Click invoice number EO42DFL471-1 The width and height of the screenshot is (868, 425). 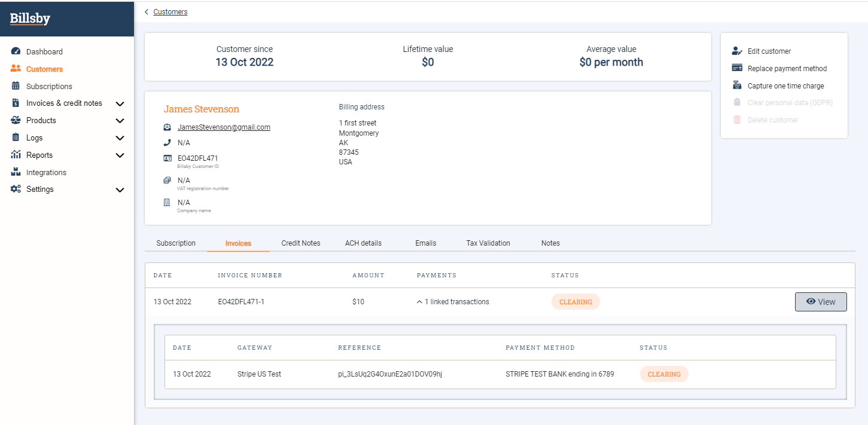(241, 302)
